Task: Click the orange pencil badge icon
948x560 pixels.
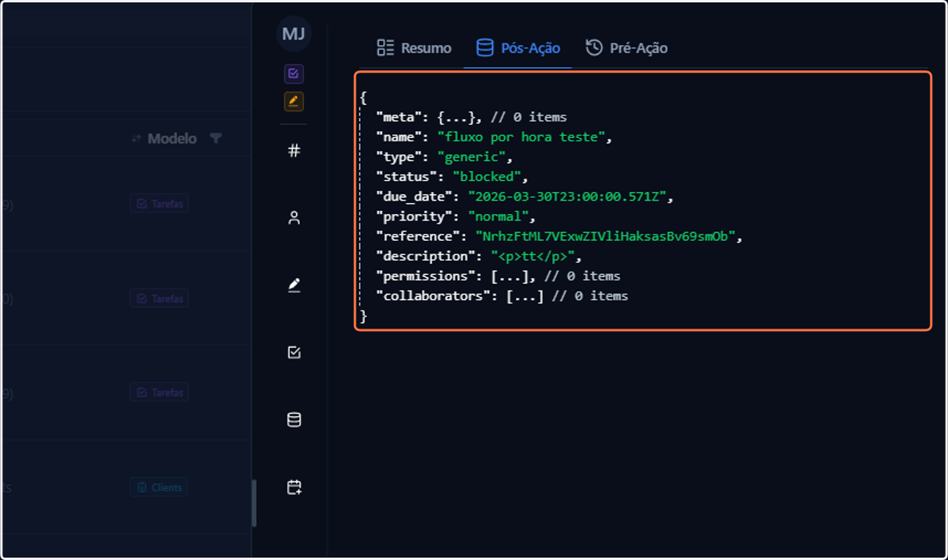Action: pos(294,101)
